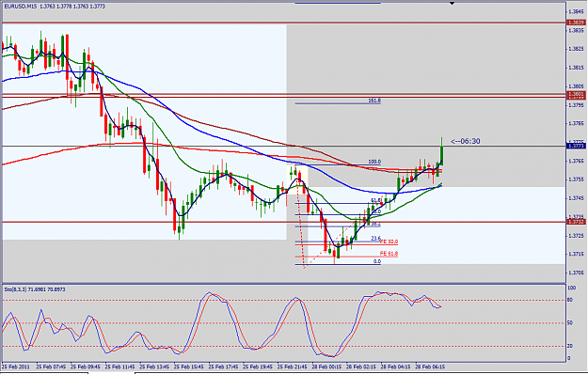Click the 1.3715 price scale value
Image resolution: width=588 pixels, height=374 pixels.
[x=577, y=255]
